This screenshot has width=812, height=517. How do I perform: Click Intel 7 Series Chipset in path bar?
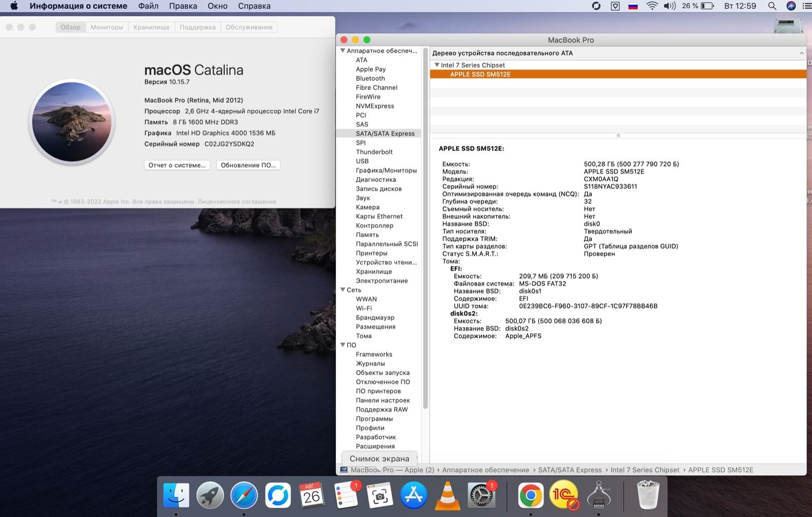[x=645, y=470]
